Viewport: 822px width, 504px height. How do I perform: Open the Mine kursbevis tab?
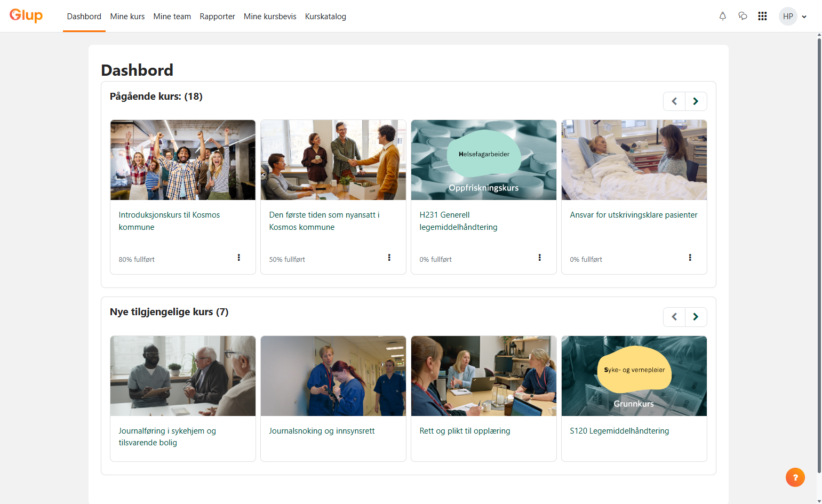(270, 17)
